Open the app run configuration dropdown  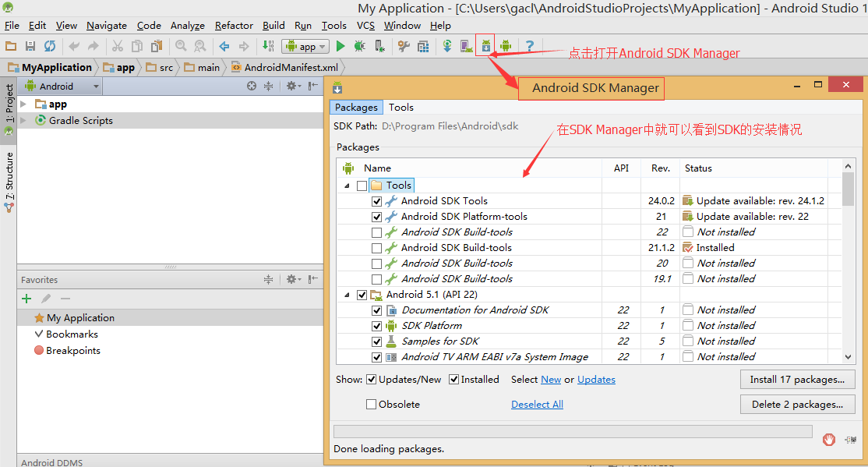pos(305,47)
